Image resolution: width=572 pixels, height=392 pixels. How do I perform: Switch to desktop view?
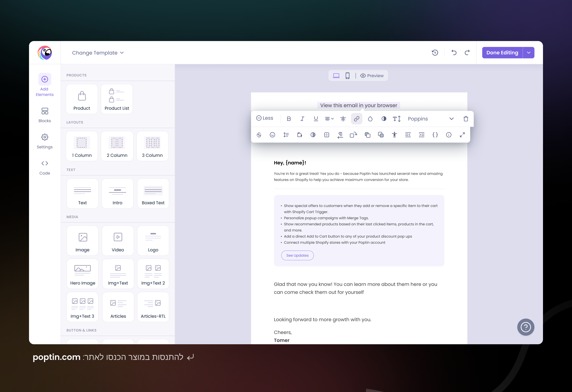tap(336, 76)
